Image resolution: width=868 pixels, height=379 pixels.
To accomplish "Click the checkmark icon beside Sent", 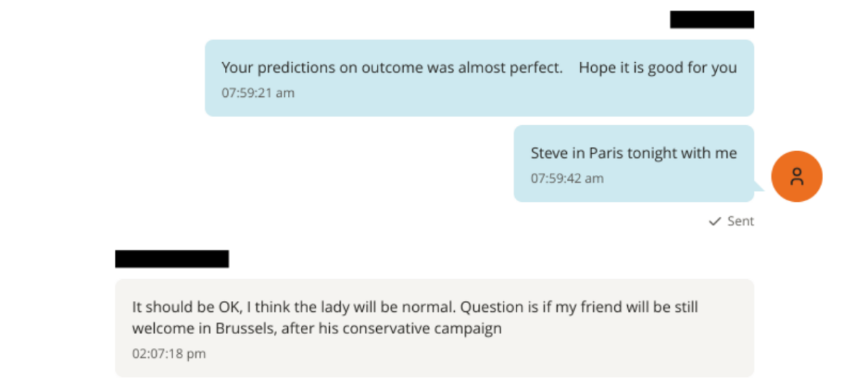I will 715,221.
